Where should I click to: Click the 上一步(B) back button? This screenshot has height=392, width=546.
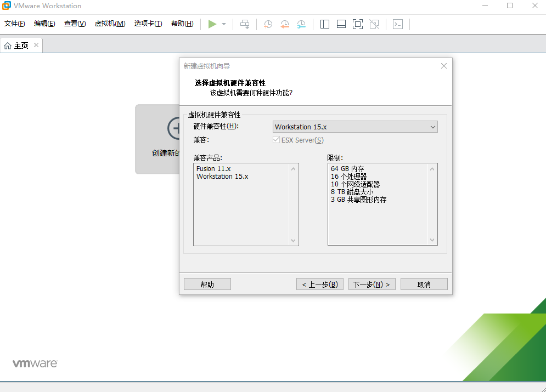coord(320,284)
